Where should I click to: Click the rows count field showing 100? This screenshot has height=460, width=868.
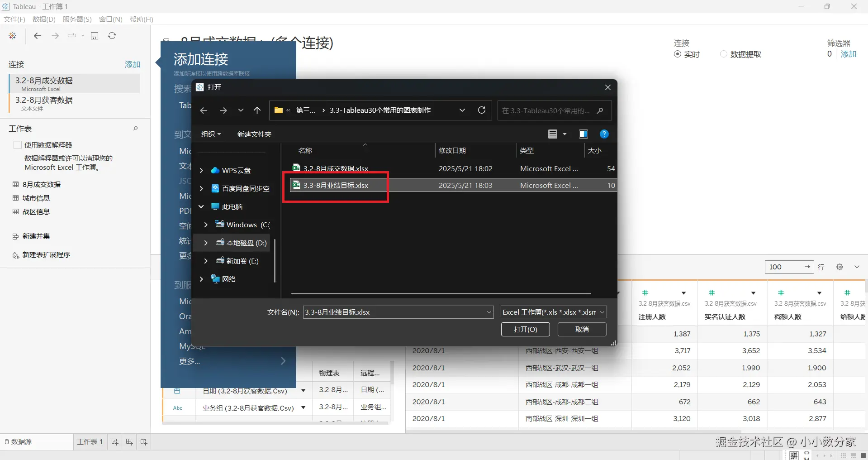point(789,267)
